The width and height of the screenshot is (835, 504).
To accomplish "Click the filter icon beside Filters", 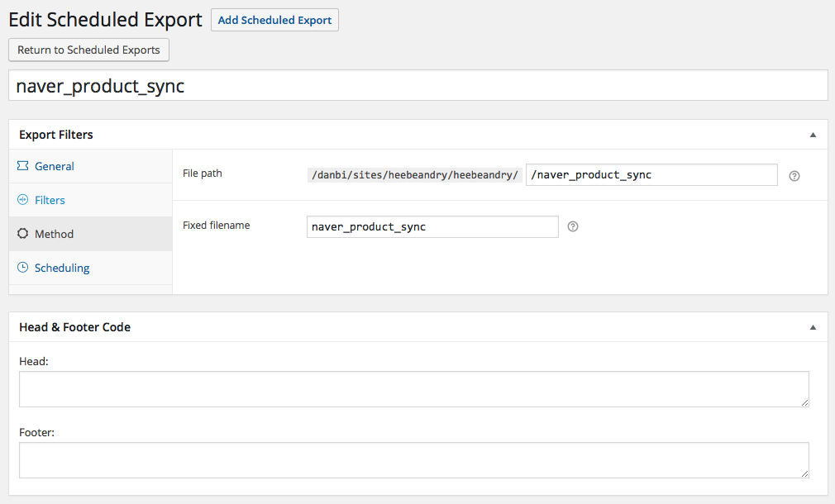I will [x=22, y=200].
